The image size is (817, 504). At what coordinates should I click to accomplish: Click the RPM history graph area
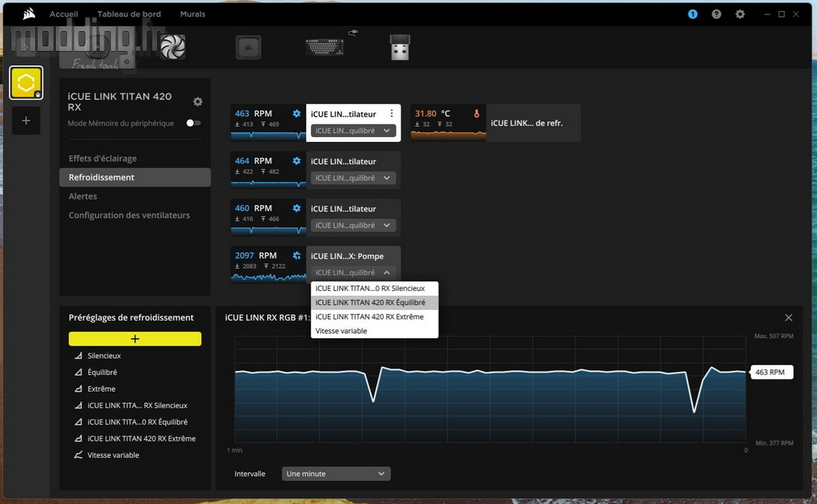(491, 389)
